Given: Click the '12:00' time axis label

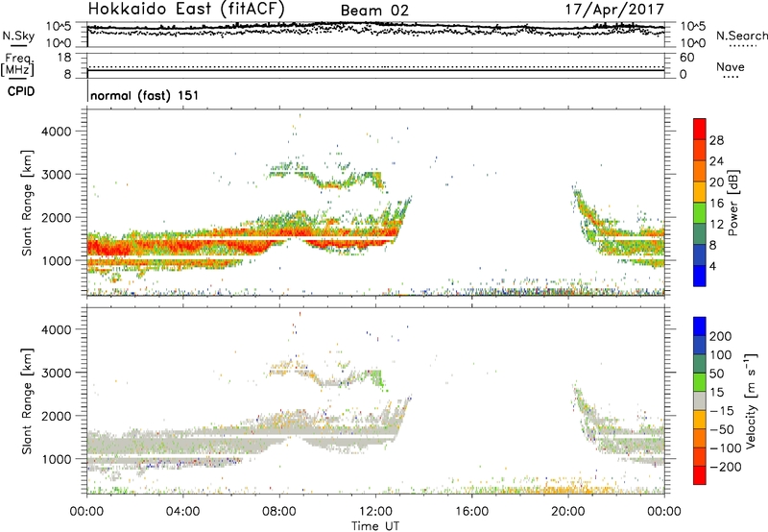Looking at the screenshot, I should 375,512.
